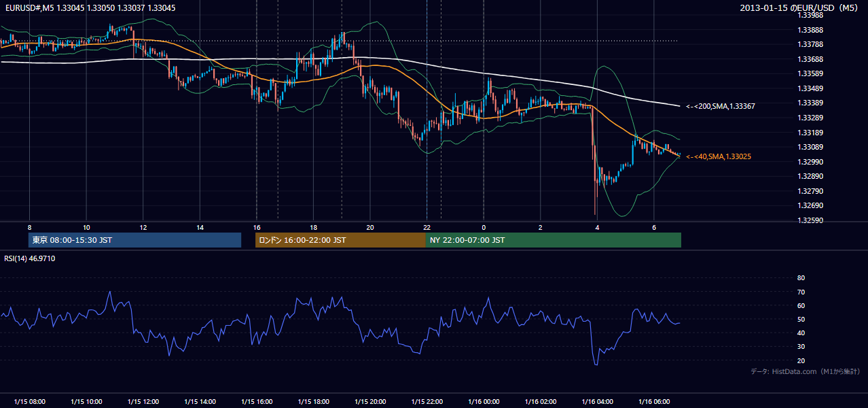Click the bottom time label 1/16 02:00
The width and height of the screenshot is (868, 408).
click(540, 402)
